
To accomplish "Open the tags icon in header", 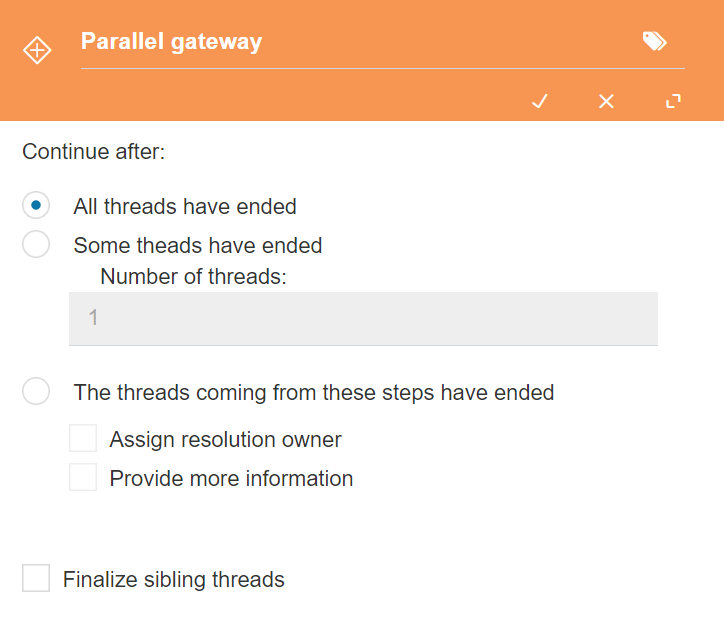I will (x=655, y=41).
